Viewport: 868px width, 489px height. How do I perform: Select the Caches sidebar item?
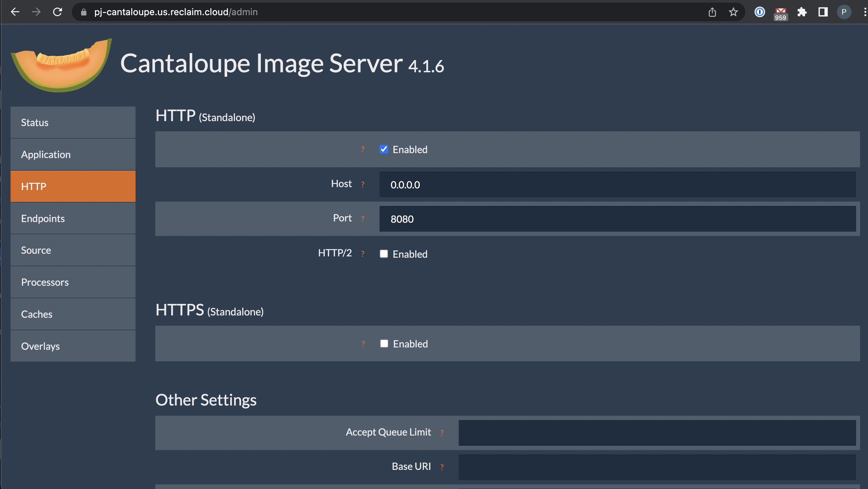(73, 314)
